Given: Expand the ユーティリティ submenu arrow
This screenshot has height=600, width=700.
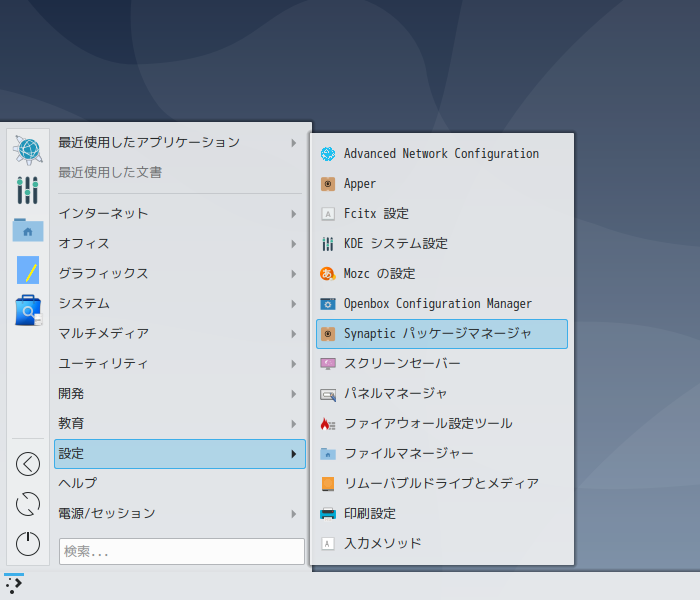Looking at the screenshot, I should coord(294,364).
